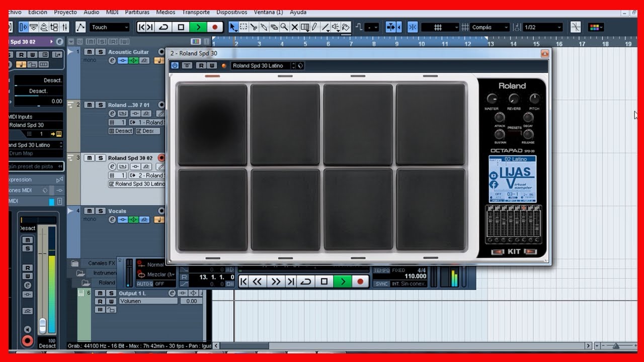Screen dimensions: 644x362
Task: Click Rewind in bottom transport panel
Action: tap(257, 282)
